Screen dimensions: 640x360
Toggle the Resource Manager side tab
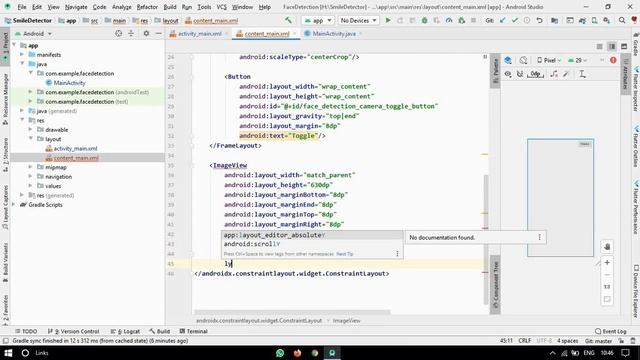click(x=5, y=99)
